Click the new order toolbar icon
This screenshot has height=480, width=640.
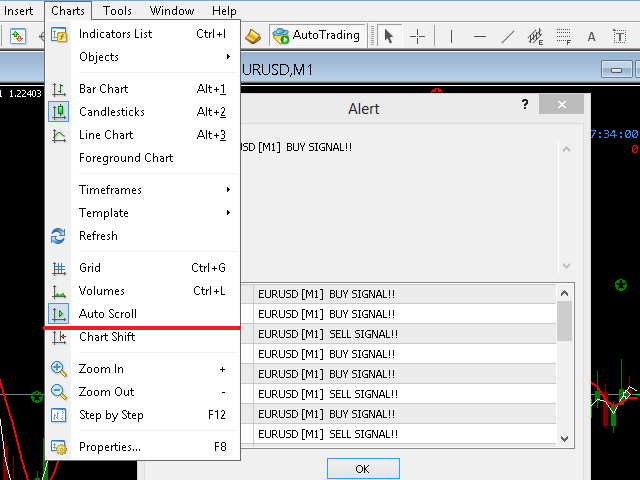18,36
